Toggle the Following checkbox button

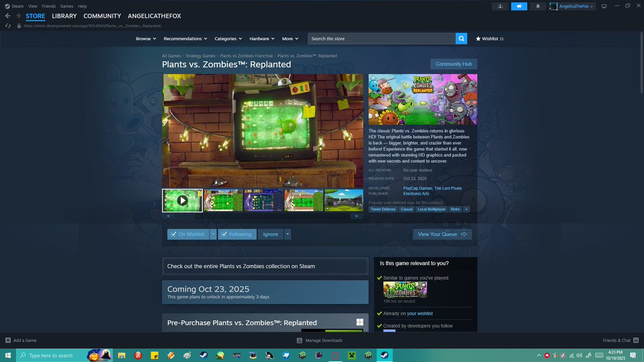237,234
